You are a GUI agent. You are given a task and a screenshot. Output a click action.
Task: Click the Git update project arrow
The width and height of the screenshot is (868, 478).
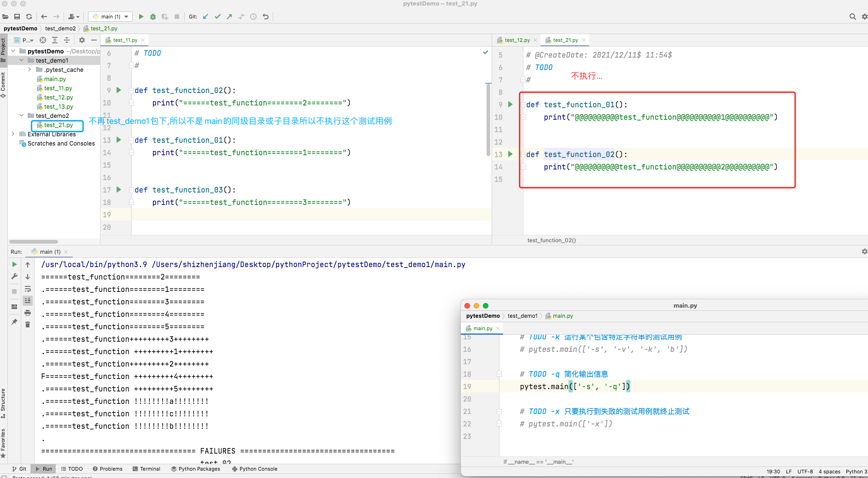point(205,17)
